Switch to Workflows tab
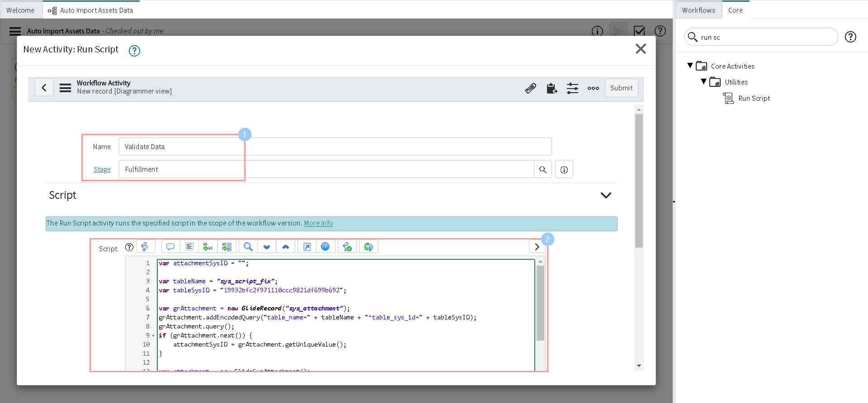This screenshot has height=403, width=868. click(698, 10)
